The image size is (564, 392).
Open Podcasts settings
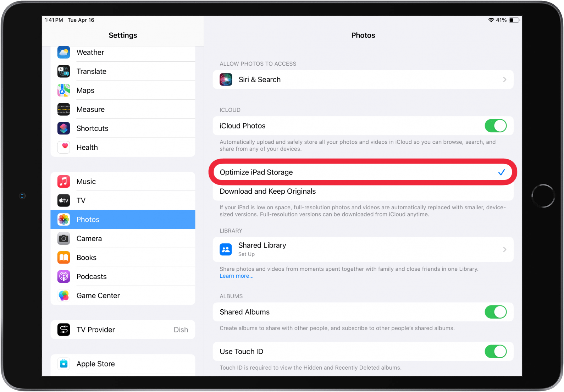click(x=123, y=276)
